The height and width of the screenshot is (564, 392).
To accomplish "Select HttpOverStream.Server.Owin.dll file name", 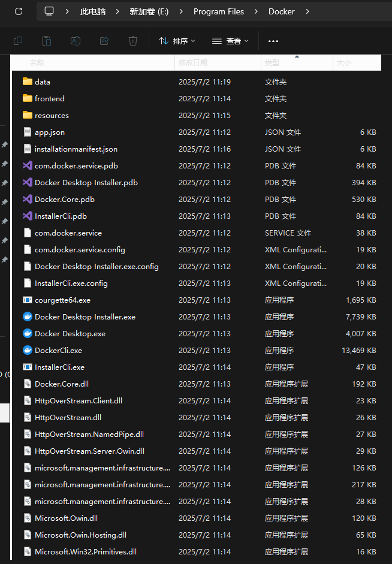I will pyautogui.click(x=89, y=451).
